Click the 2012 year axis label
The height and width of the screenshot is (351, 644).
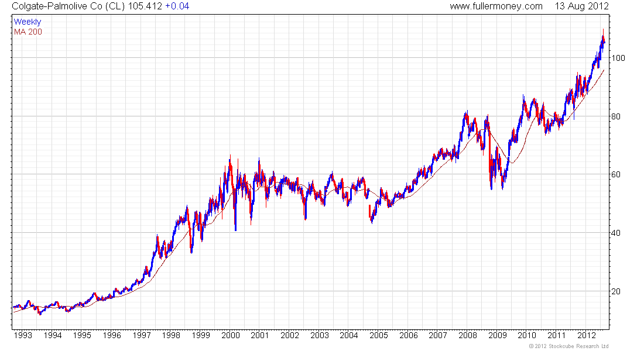pyautogui.click(x=586, y=335)
